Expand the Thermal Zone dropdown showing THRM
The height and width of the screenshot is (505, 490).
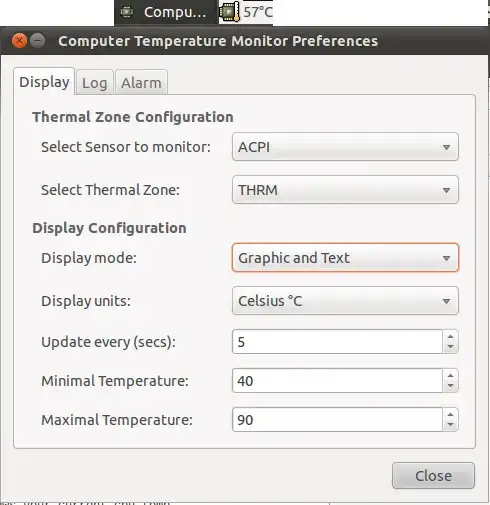(x=345, y=190)
